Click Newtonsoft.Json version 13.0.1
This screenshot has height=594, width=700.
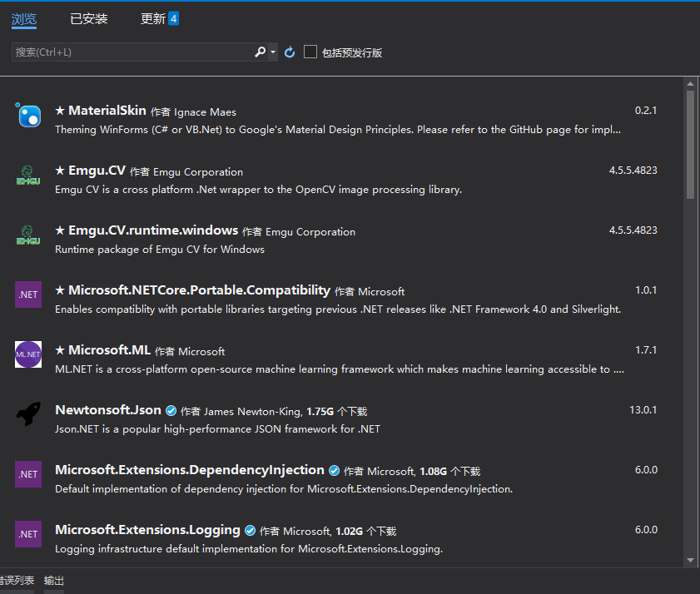643,409
